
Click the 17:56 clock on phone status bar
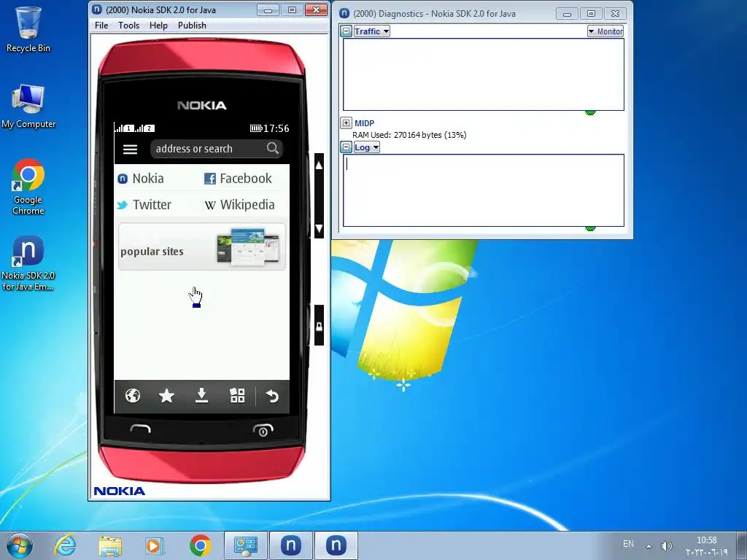(276, 128)
